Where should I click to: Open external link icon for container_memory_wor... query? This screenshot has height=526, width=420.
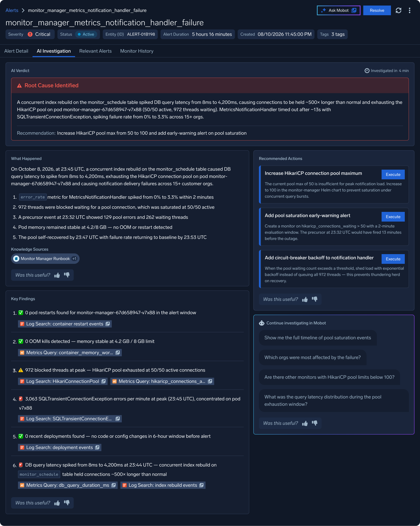118,353
